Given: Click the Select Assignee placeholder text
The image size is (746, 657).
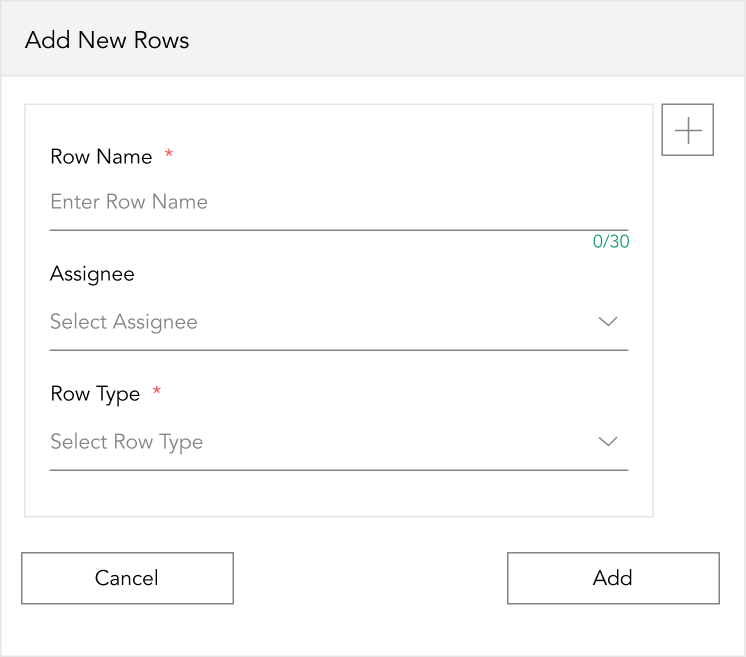Looking at the screenshot, I should tap(124, 322).
